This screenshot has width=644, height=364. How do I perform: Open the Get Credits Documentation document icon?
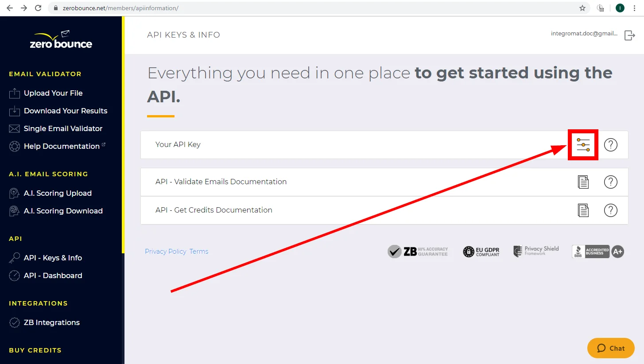(x=583, y=210)
